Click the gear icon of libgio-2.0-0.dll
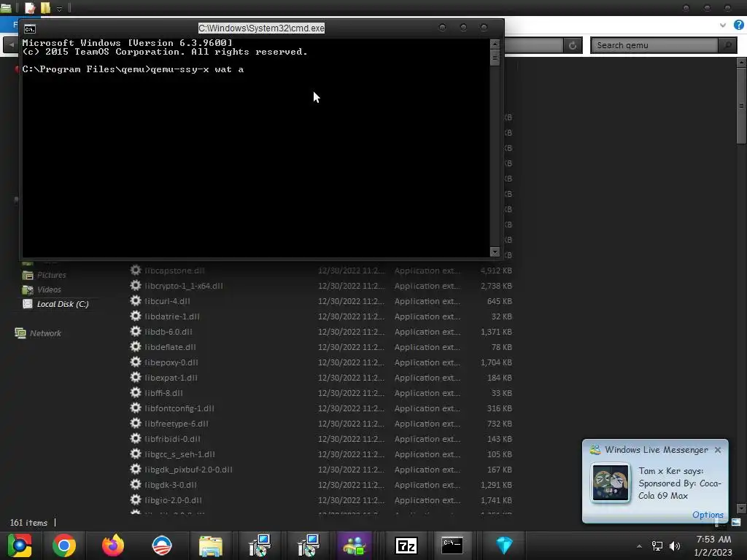The width and height of the screenshot is (747, 560). pyautogui.click(x=136, y=499)
